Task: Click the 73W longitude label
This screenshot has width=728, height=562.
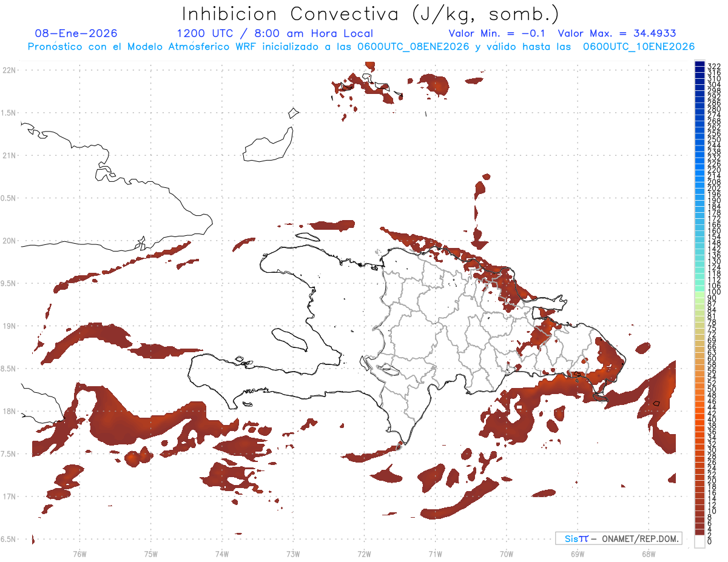Action: pyautogui.click(x=293, y=554)
